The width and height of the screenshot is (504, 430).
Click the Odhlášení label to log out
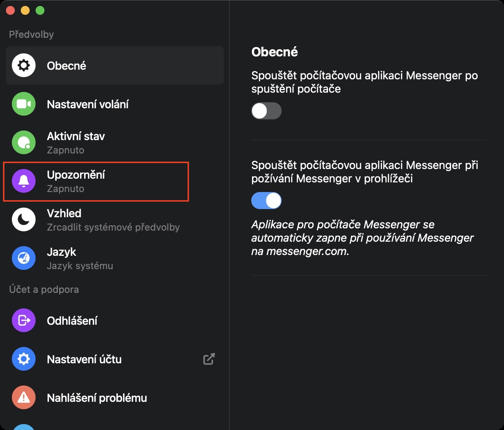pyautogui.click(x=72, y=321)
